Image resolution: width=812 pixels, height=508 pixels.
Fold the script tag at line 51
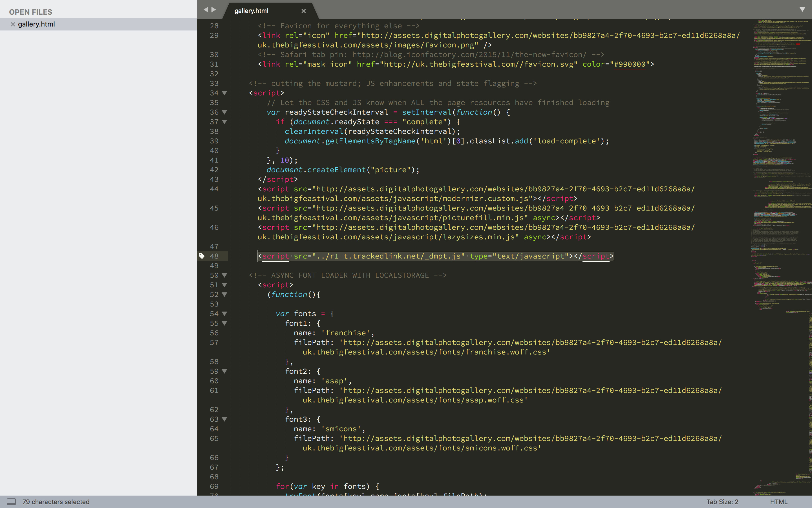(x=224, y=285)
